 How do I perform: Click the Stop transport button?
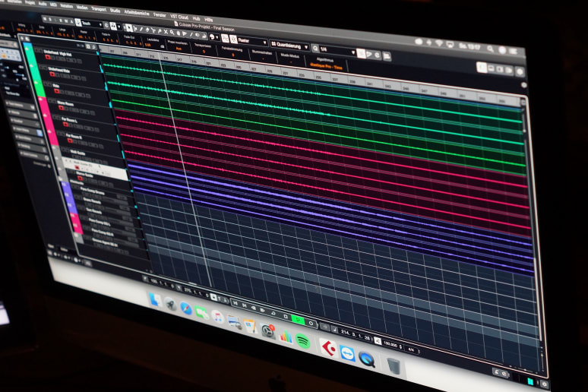tap(286, 317)
